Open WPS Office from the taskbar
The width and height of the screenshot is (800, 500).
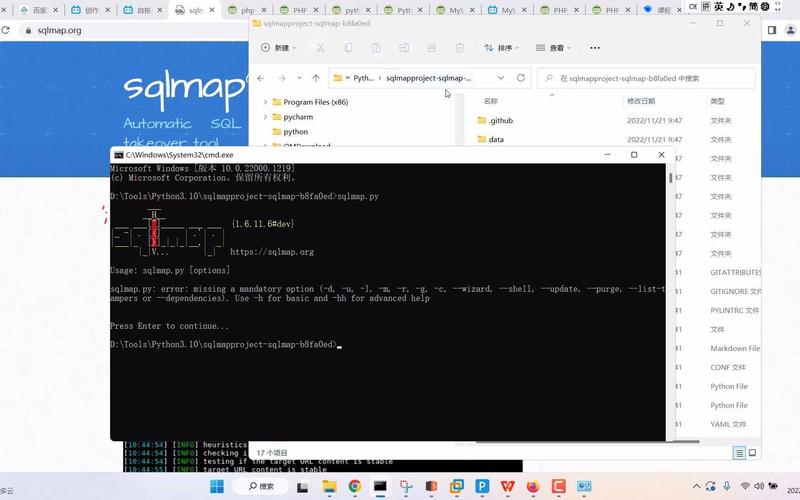[x=508, y=486]
